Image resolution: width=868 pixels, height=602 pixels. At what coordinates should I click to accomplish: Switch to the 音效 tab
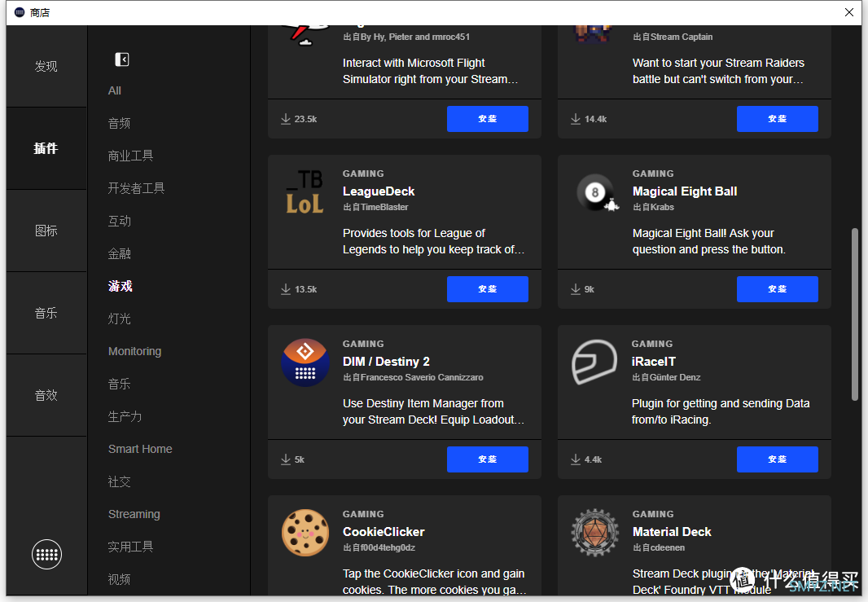point(46,395)
